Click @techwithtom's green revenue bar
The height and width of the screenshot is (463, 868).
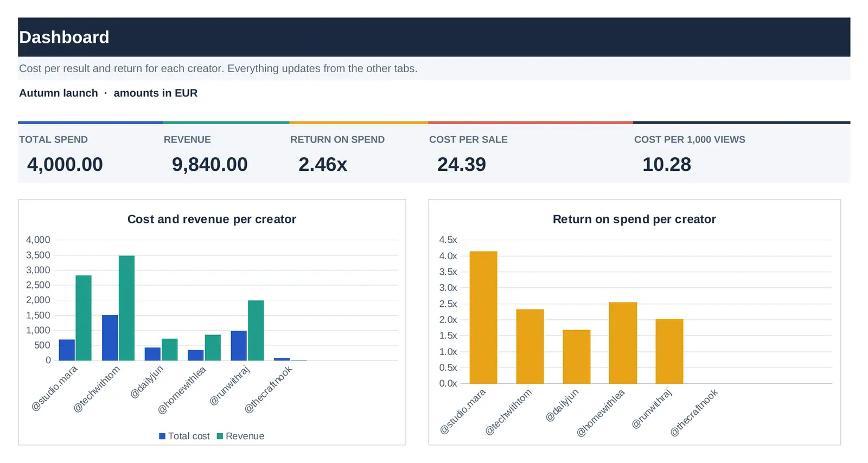pos(127,308)
